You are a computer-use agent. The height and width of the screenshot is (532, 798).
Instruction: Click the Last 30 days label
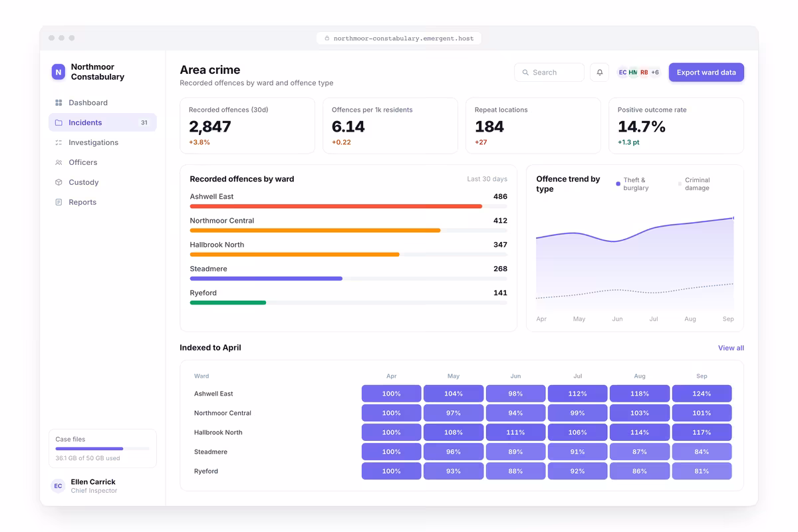[x=487, y=179]
